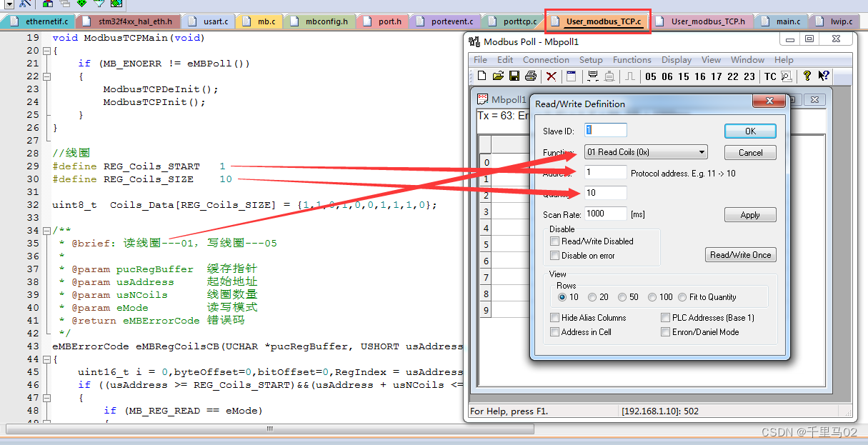The width and height of the screenshot is (868, 445).
Task: Switch to the User_modbus_TCP.c editor tab
Action: 597,21
